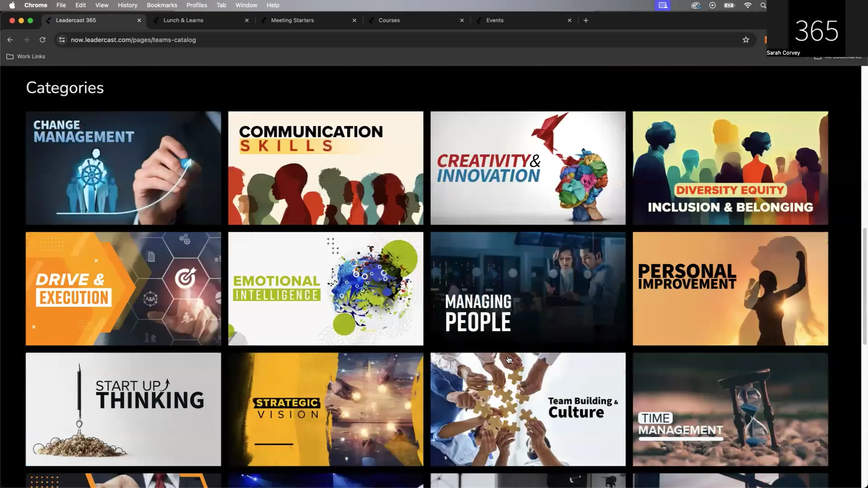Open the Creativity & Innovation category
Screen dimensions: 868x488
pos(528,168)
